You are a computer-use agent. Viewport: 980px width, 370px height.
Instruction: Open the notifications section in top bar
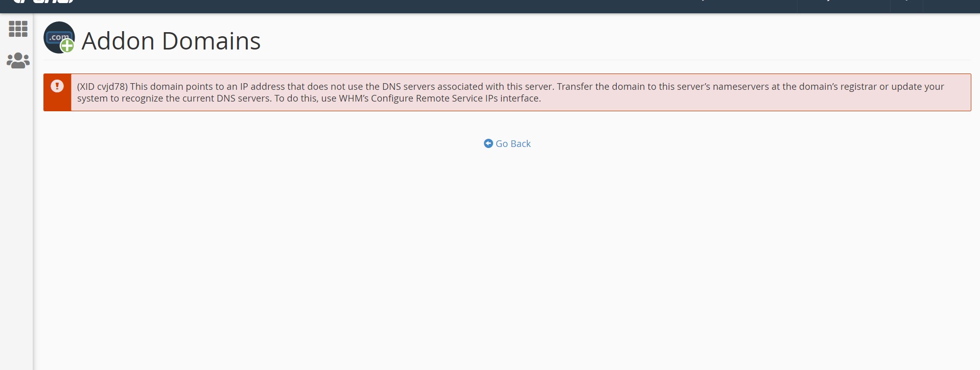(906, 6)
